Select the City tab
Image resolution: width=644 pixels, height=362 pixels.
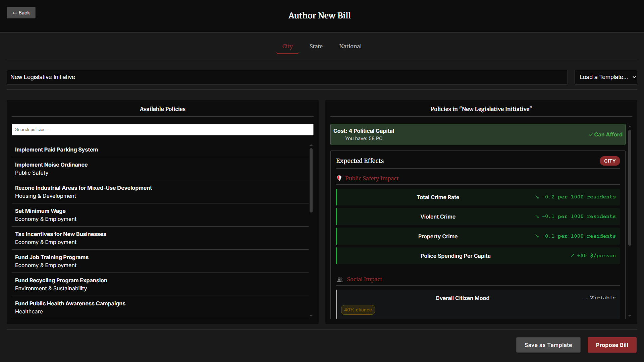287,46
